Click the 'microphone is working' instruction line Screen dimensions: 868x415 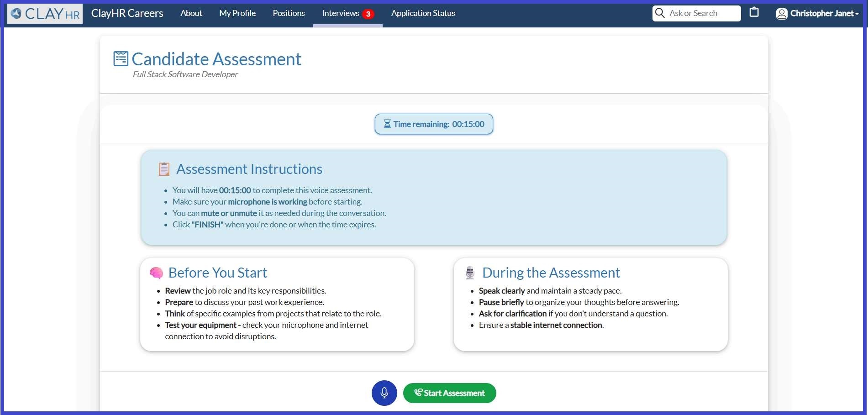point(267,202)
